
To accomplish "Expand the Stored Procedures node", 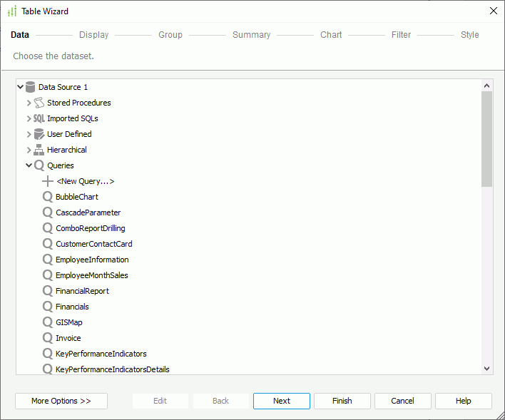I will click(x=29, y=103).
